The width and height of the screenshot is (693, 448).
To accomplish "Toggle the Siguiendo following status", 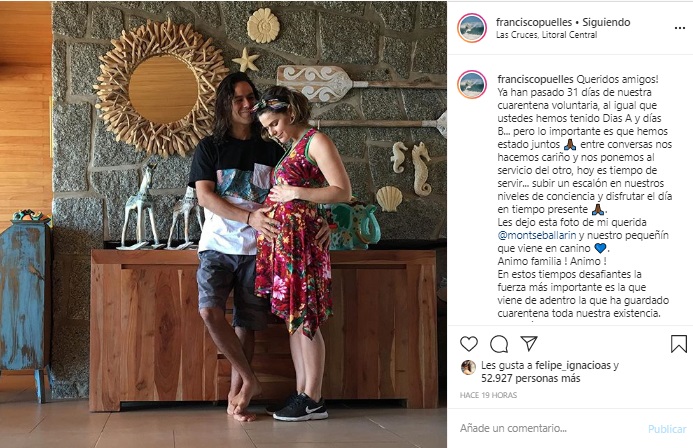I will [x=606, y=22].
